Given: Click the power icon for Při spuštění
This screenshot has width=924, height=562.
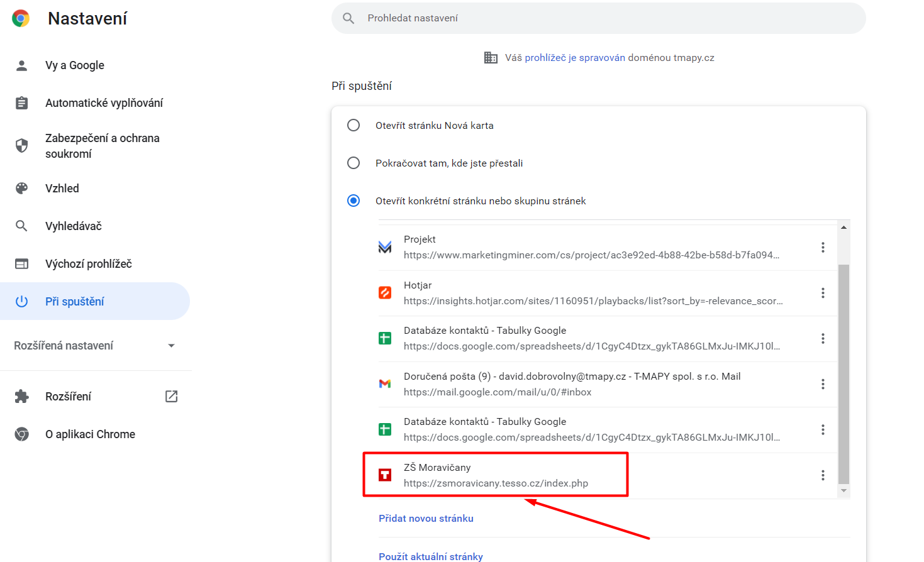Looking at the screenshot, I should [21, 301].
